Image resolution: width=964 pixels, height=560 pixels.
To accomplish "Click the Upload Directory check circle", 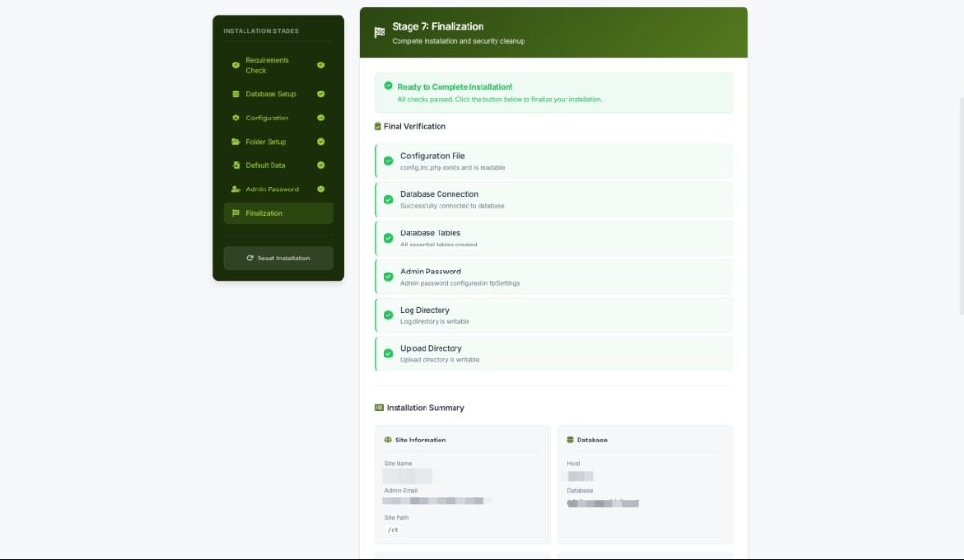I will [x=388, y=354].
